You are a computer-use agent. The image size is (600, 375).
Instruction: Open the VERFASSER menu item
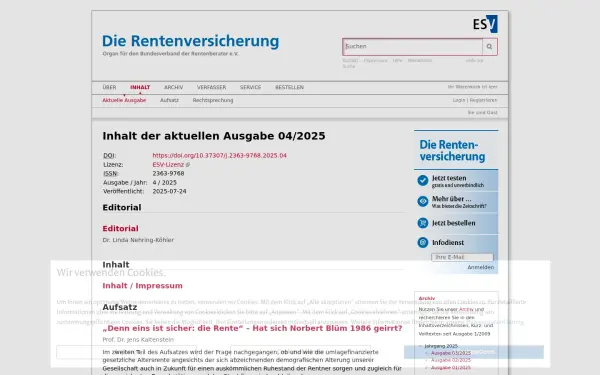coord(212,87)
